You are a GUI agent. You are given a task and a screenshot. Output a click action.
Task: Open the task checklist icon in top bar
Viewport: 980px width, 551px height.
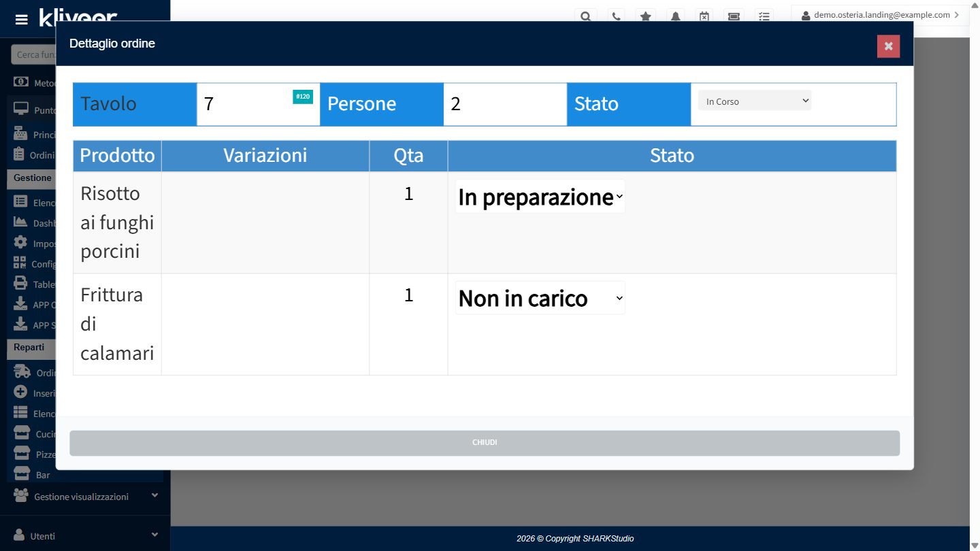(764, 16)
